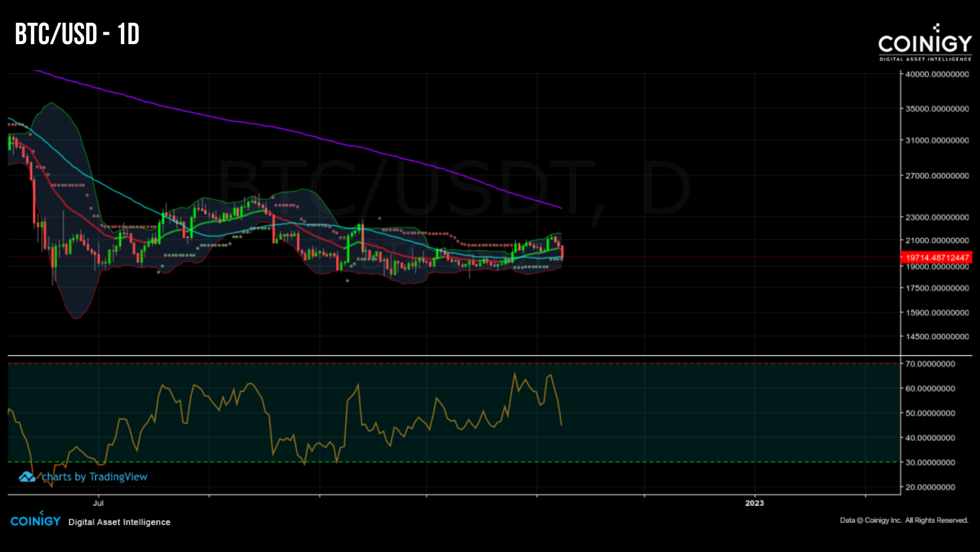The height and width of the screenshot is (552, 980).
Task: Expand the 2023 label on the time axis
Action: (755, 504)
